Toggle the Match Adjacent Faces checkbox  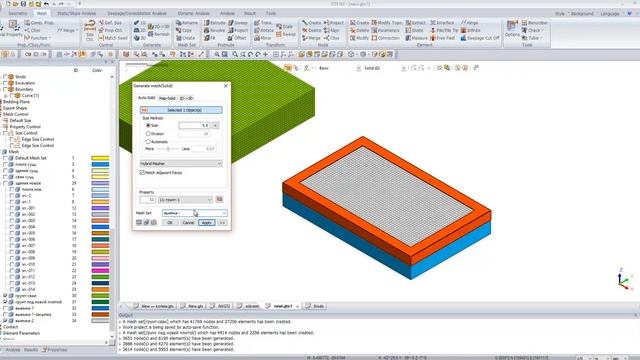(x=142, y=173)
